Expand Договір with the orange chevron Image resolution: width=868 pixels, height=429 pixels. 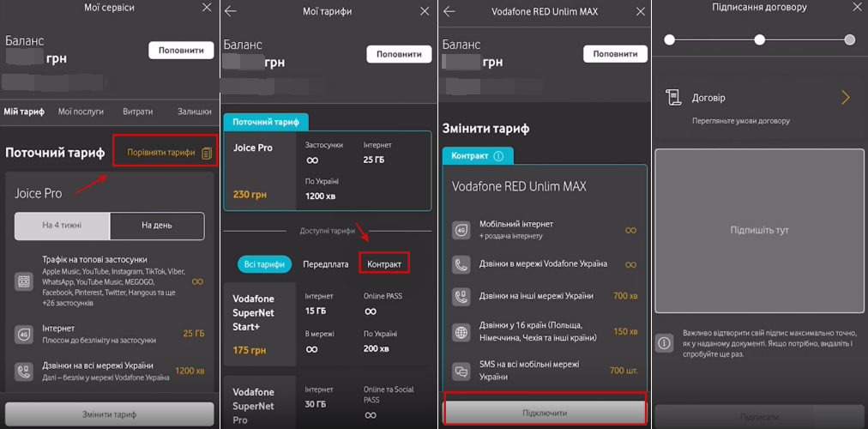pyautogui.click(x=846, y=98)
